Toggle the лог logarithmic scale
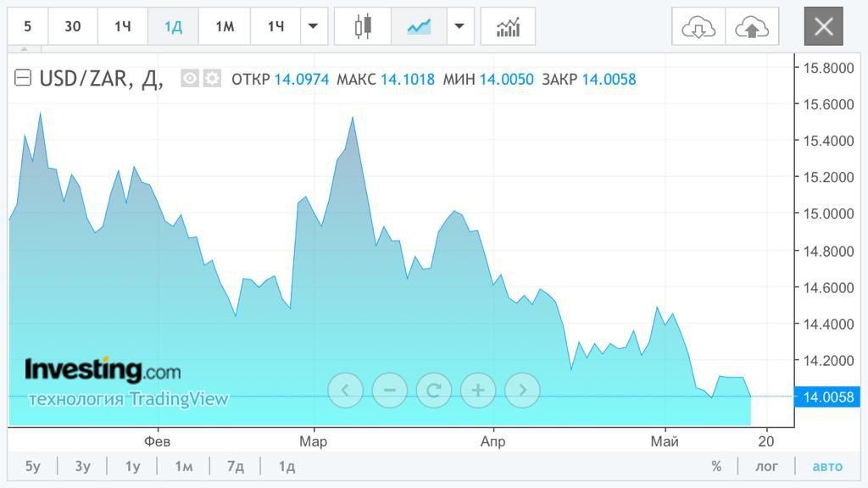868x488 pixels. tap(766, 467)
